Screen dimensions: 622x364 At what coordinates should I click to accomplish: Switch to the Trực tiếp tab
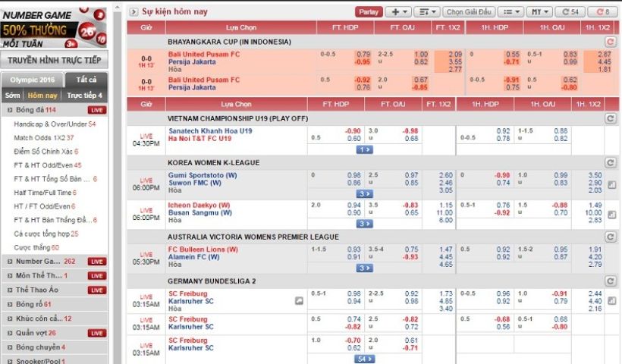pos(84,96)
